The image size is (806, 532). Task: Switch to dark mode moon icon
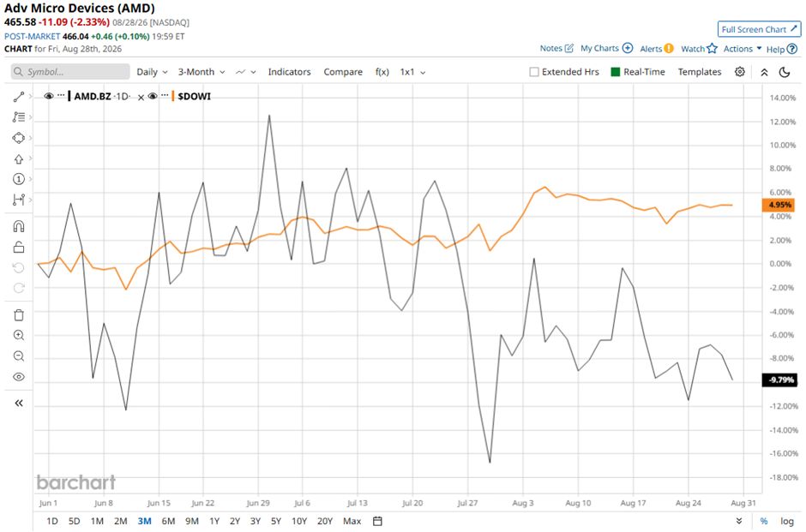(x=785, y=72)
